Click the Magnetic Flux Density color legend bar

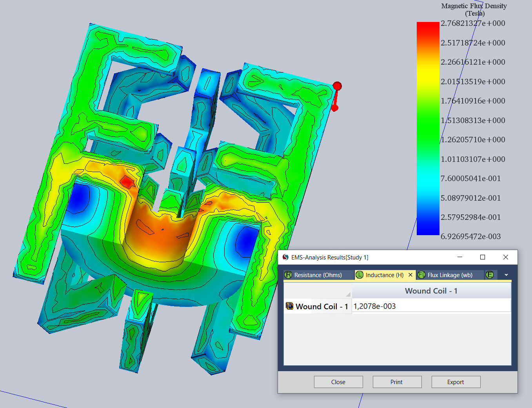428,129
